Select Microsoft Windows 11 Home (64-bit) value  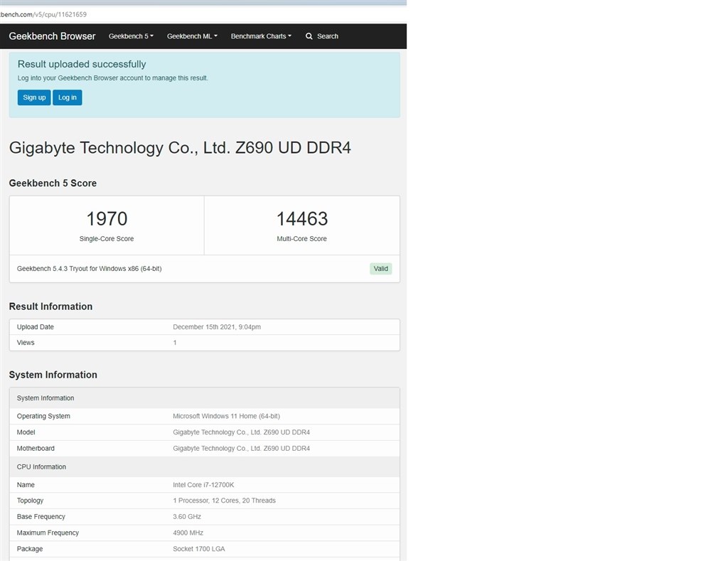click(x=227, y=416)
